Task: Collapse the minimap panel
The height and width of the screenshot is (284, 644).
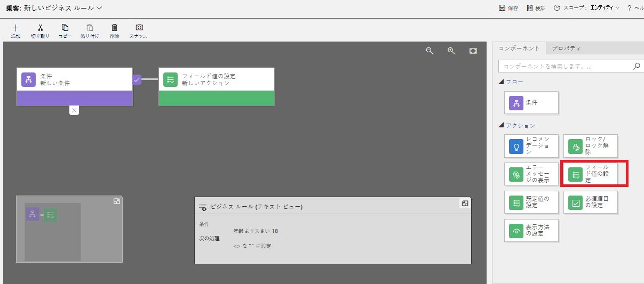Action: click(x=117, y=201)
